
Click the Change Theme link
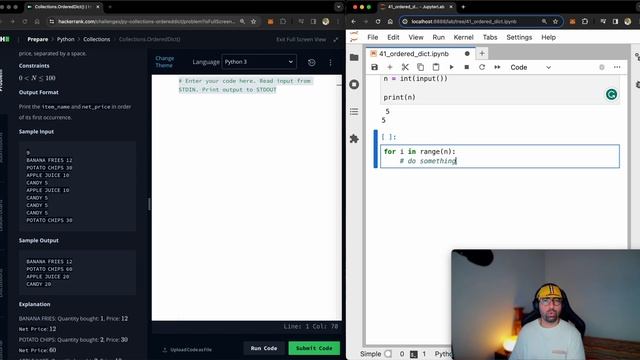(164, 62)
